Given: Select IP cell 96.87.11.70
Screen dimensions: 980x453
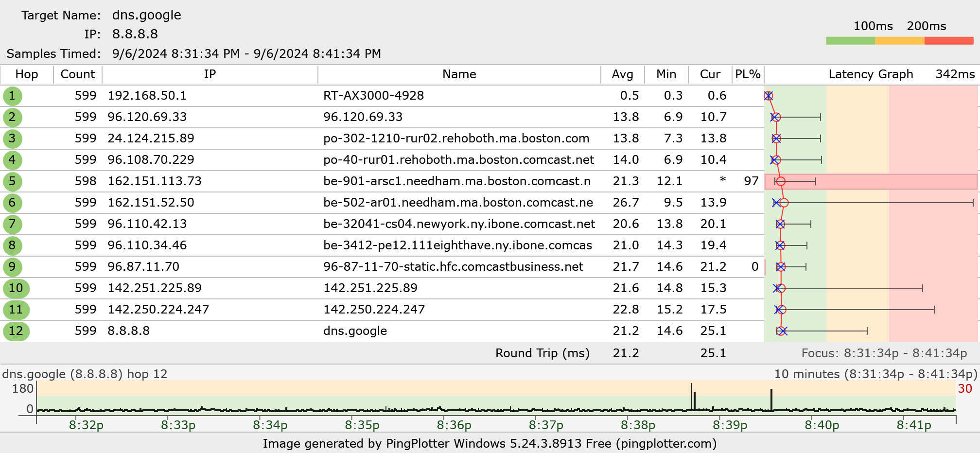Looking at the screenshot, I should click(x=143, y=267).
